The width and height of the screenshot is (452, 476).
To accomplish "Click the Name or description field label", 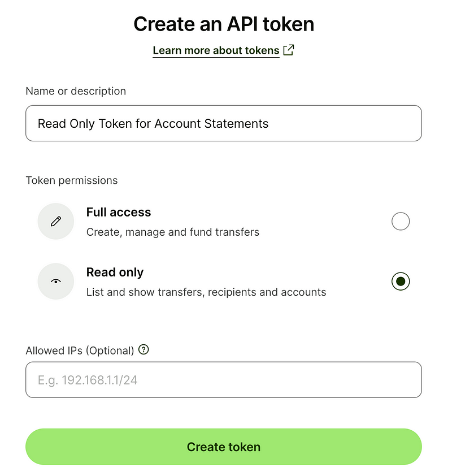I will [x=76, y=91].
